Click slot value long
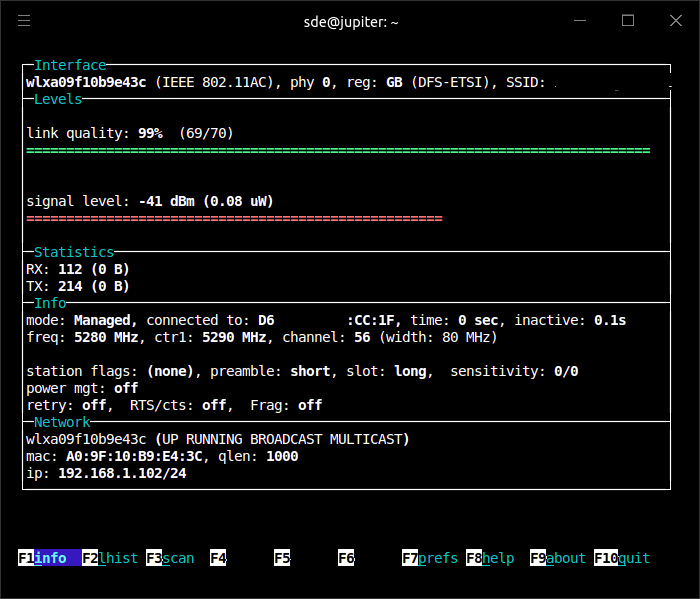 [x=410, y=371]
